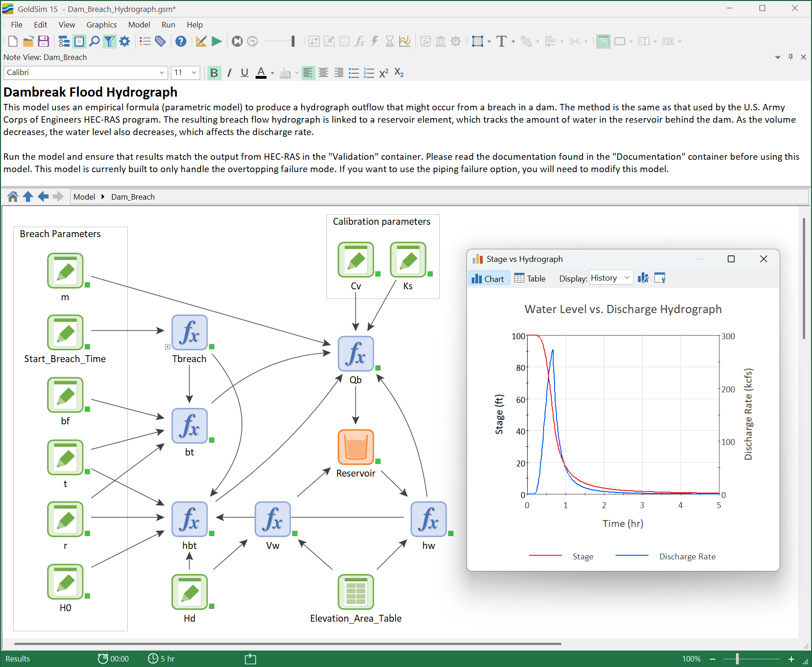812x667 pixels.
Task: Open the Help question mark icon
Action: point(181,42)
